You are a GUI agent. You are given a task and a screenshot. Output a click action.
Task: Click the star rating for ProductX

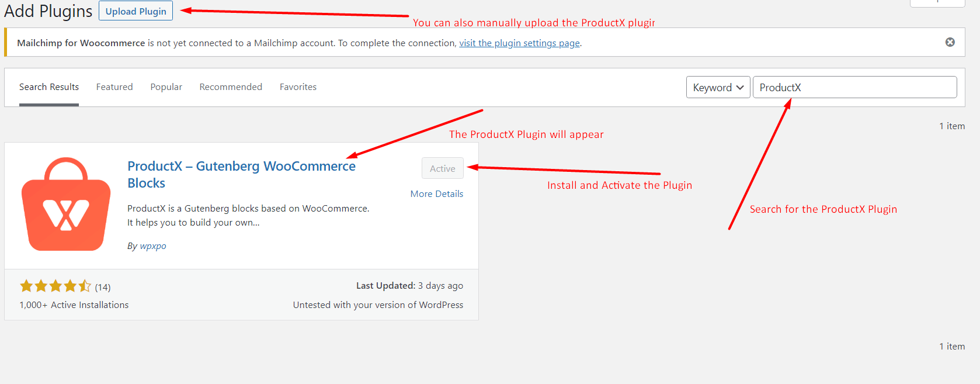click(55, 286)
